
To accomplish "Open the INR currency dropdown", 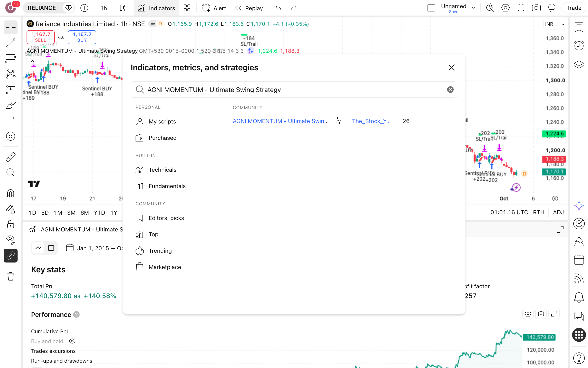I will point(555,24).
